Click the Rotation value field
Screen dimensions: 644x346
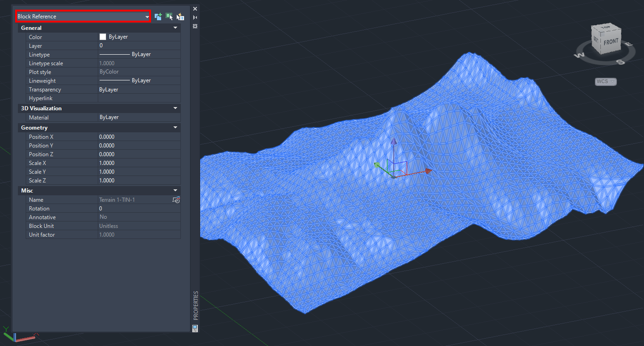(139, 209)
